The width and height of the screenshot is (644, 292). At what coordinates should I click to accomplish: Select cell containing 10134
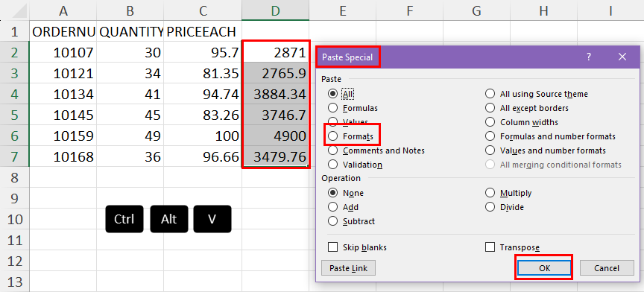click(x=63, y=94)
